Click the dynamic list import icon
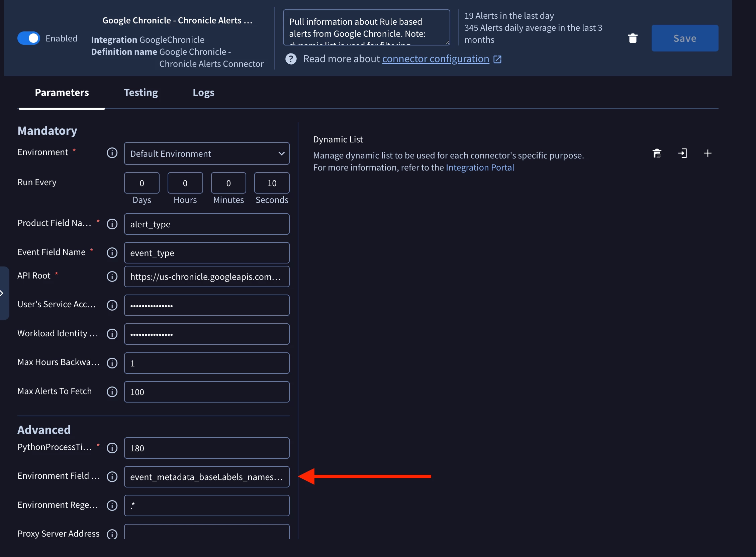This screenshot has width=756, height=557. [682, 153]
